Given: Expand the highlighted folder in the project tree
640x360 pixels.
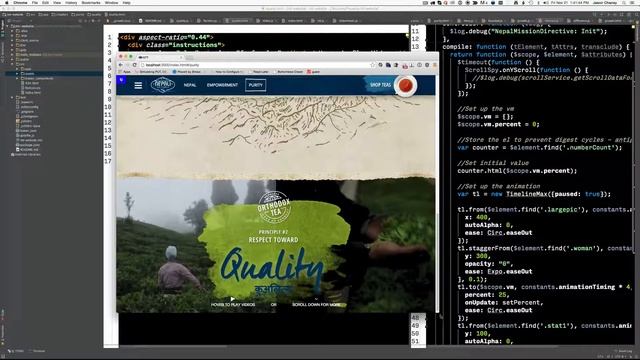Looking at the screenshot, I should coord(17,73).
